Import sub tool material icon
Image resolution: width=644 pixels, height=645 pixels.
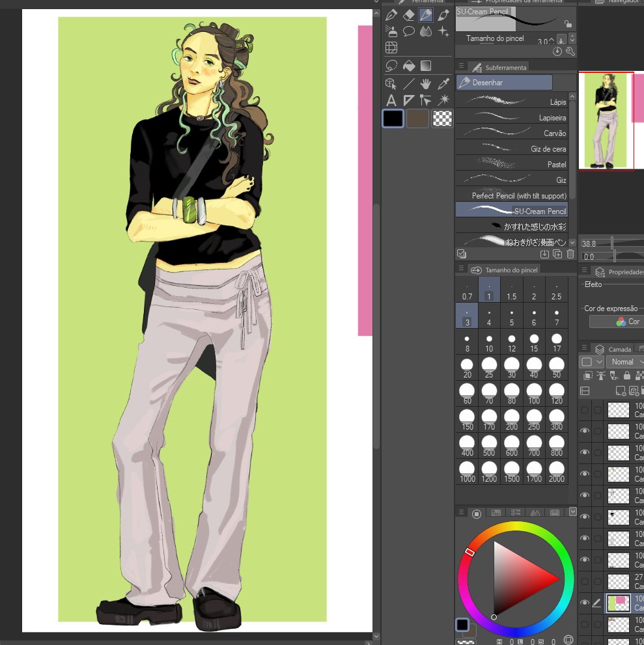tap(544, 254)
